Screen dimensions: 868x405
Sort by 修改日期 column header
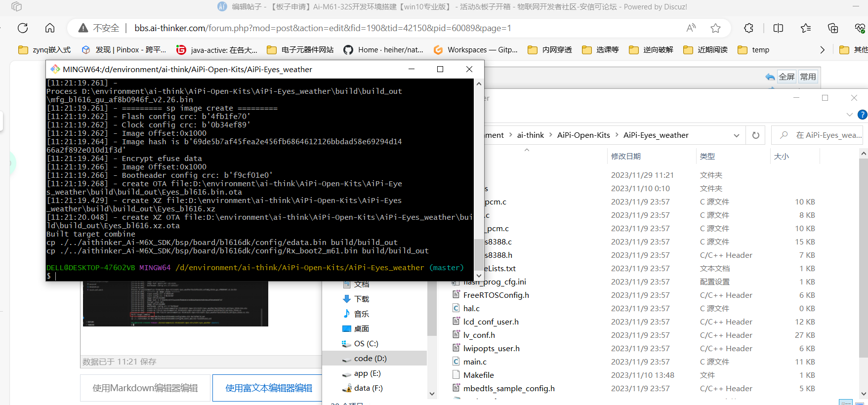click(x=626, y=157)
